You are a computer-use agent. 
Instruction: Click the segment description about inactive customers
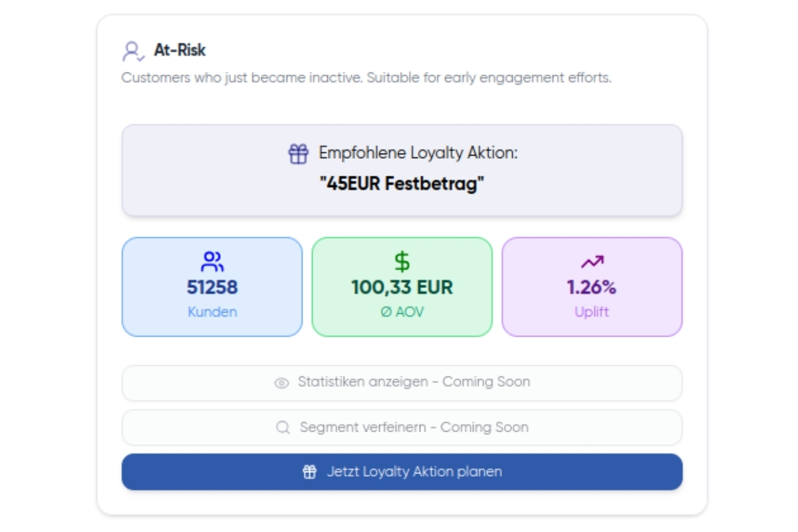[x=366, y=78]
